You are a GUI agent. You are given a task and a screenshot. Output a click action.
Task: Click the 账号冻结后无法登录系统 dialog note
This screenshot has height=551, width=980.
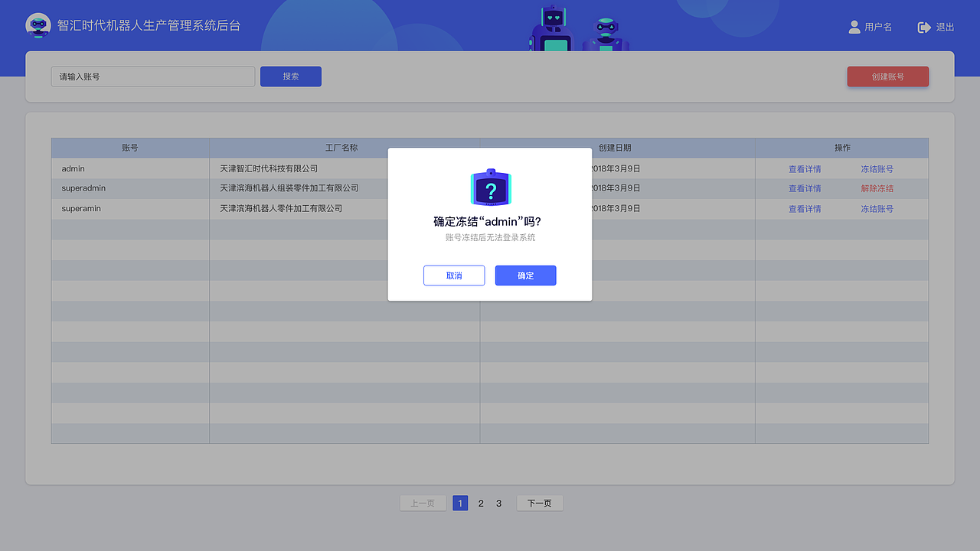pos(490,238)
